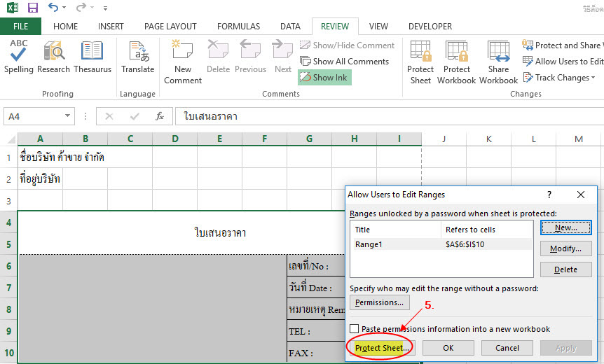Click Cancel in Allow Users dialog
The width and height of the screenshot is (604, 364).
[x=507, y=348]
